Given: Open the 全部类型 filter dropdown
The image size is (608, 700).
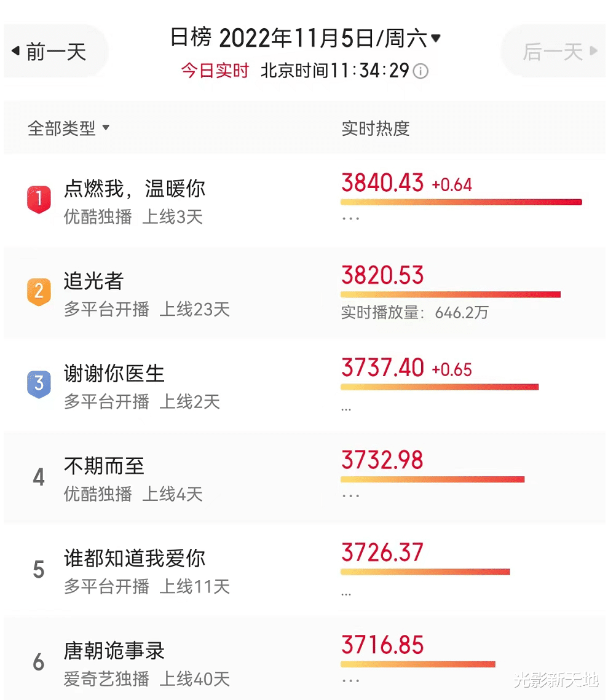Looking at the screenshot, I should (x=68, y=128).
